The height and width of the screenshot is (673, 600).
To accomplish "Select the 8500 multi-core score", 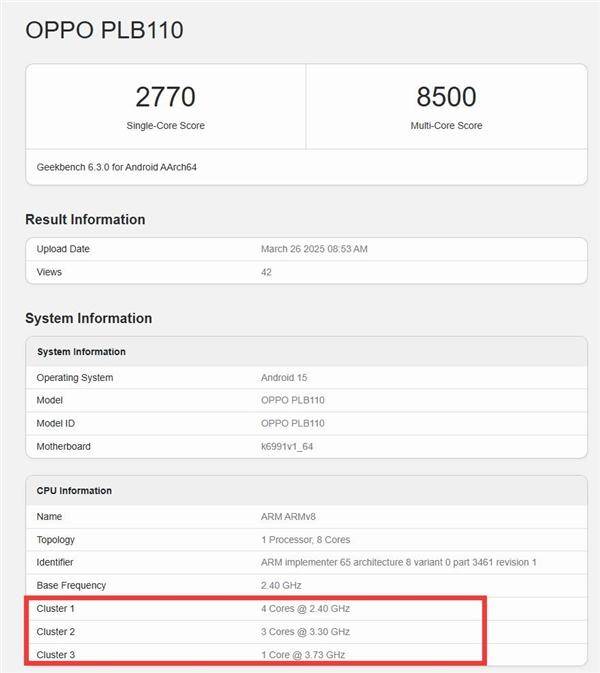I will (446, 97).
